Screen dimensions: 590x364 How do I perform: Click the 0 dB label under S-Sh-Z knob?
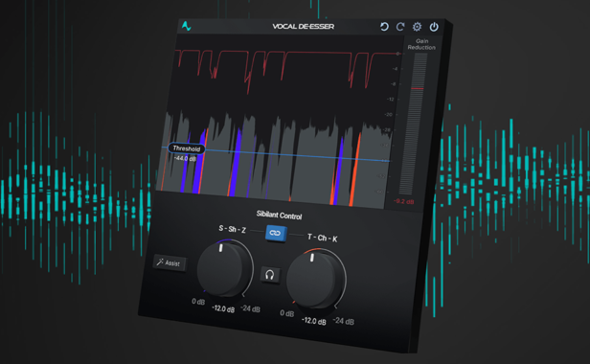198,302
